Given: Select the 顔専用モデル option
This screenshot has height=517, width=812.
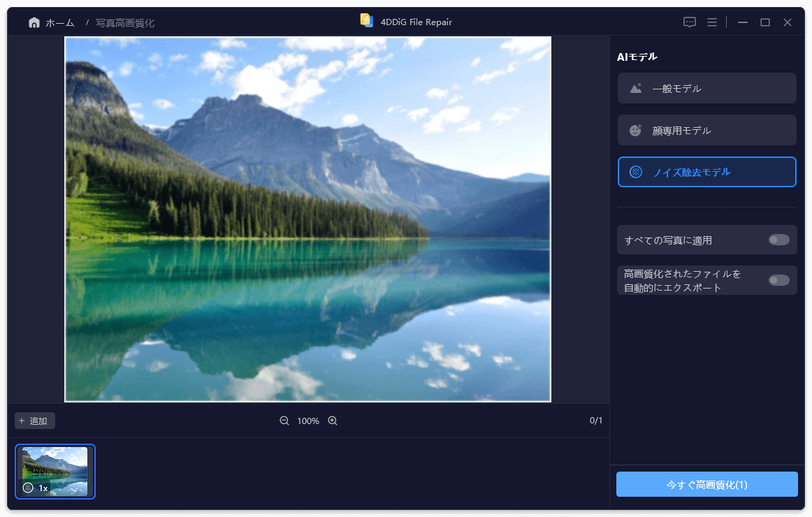Looking at the screenshot, I should [x=706, y=131].
